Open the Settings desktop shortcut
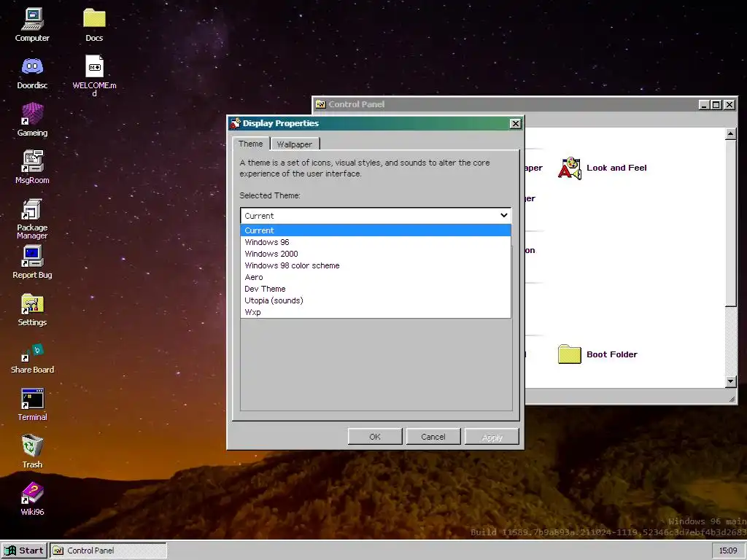747x560 pixels. pos(32,309)
